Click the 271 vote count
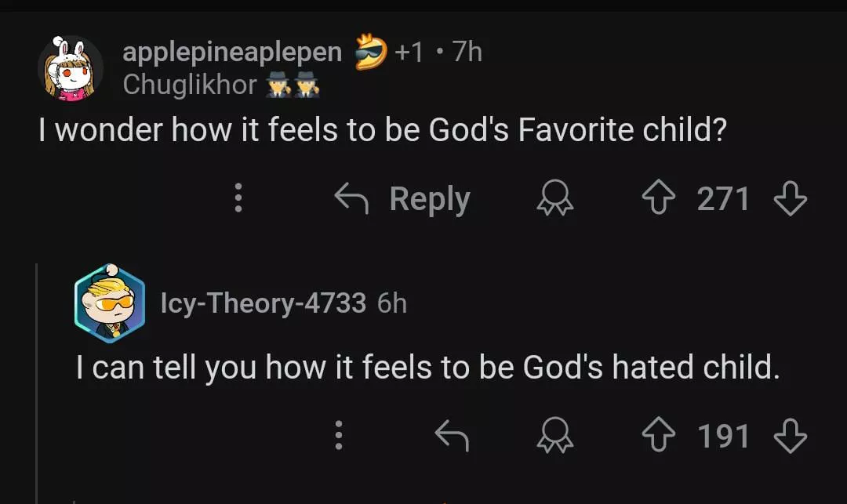The height and width of the screenshot is (504, 847). pyautogui.click(x=723, y=199)
